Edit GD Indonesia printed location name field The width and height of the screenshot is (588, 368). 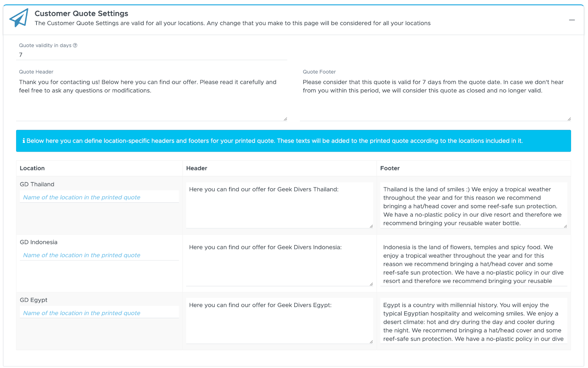tap(99, 255)
